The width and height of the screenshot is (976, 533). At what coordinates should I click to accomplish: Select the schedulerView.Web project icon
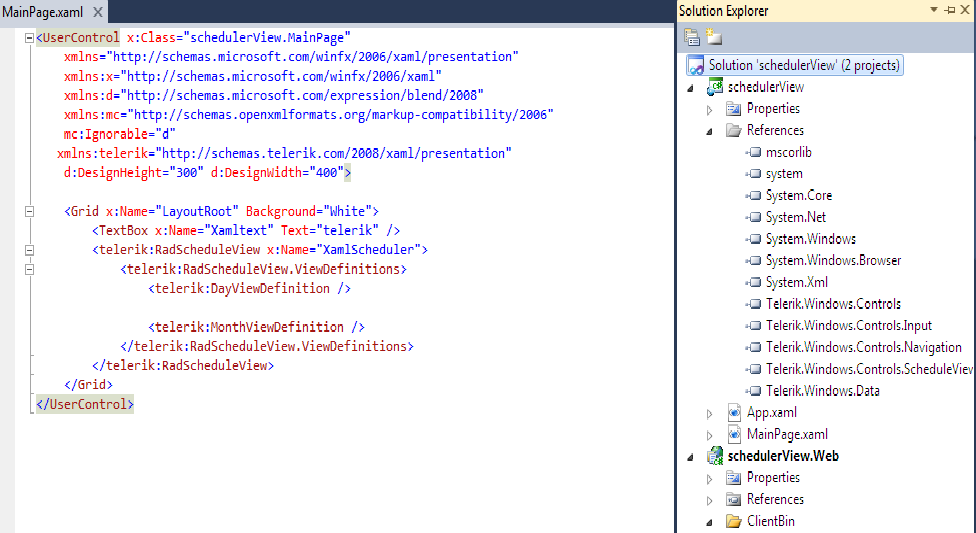[715, 456]
